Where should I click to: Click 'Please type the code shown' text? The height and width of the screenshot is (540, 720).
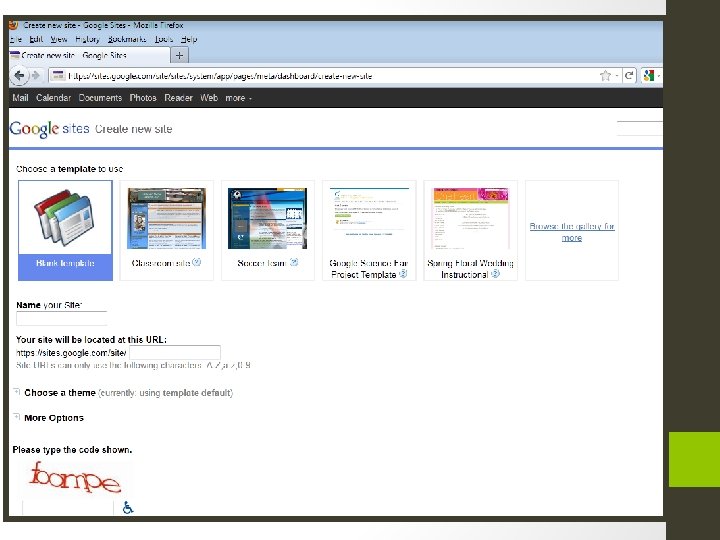tap(72, 450)
